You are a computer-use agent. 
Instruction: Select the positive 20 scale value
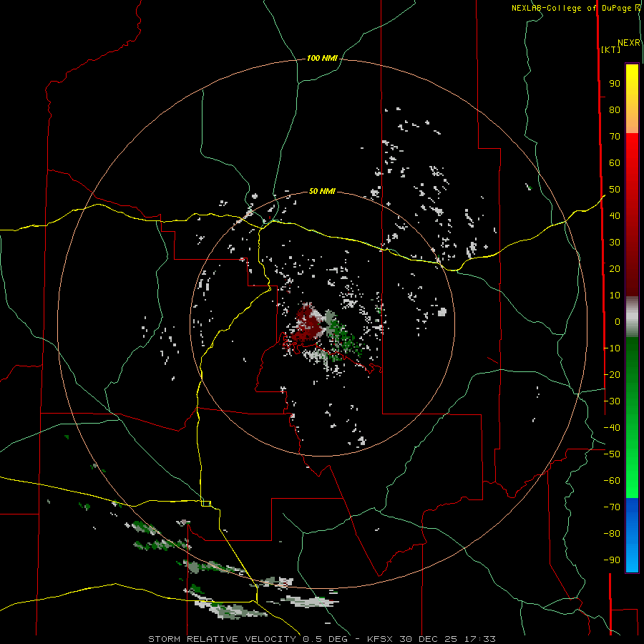pos(615,269)
